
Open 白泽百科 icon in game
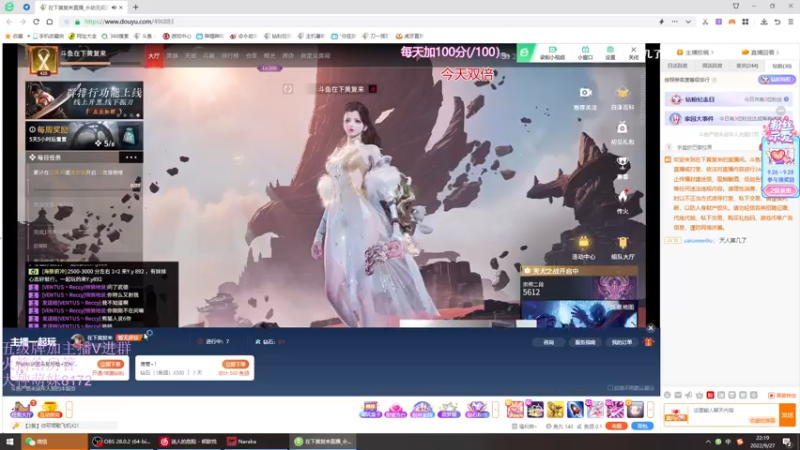[622, 98]
